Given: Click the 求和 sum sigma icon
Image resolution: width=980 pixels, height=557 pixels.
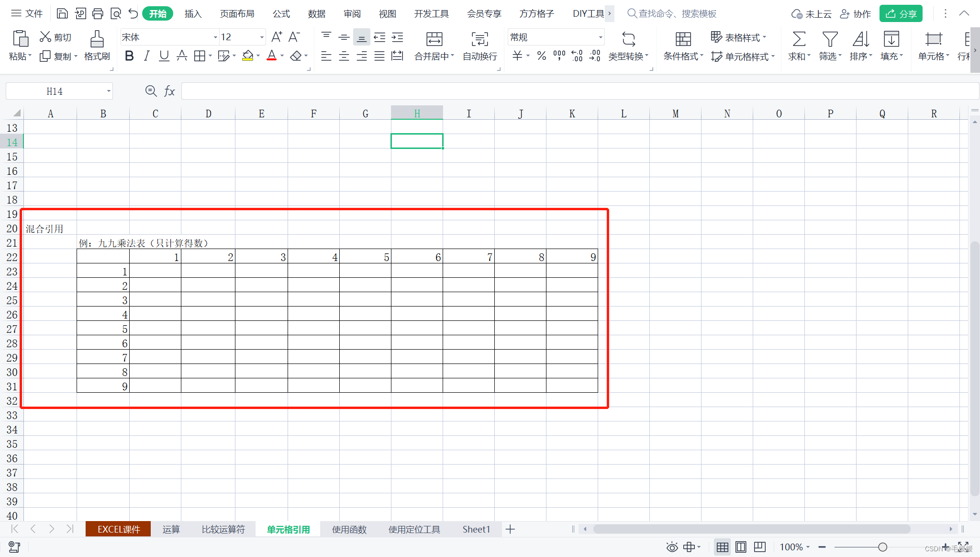Looking at the screenshot, I should tap(799, 39).
